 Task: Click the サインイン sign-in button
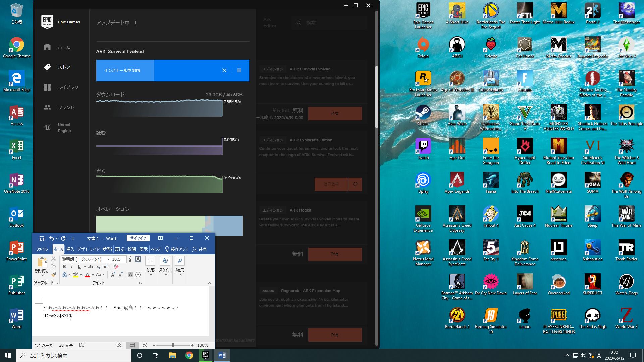coord(138,238)
